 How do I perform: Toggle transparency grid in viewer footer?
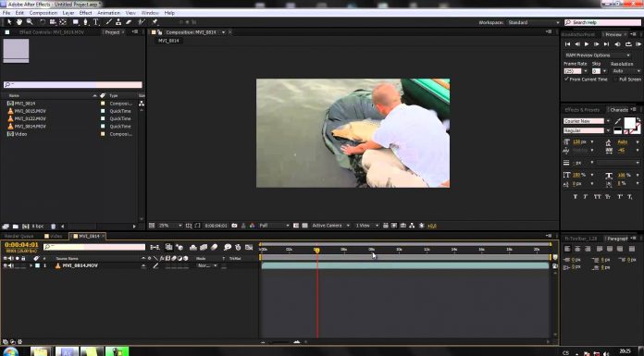pos(304,226)
